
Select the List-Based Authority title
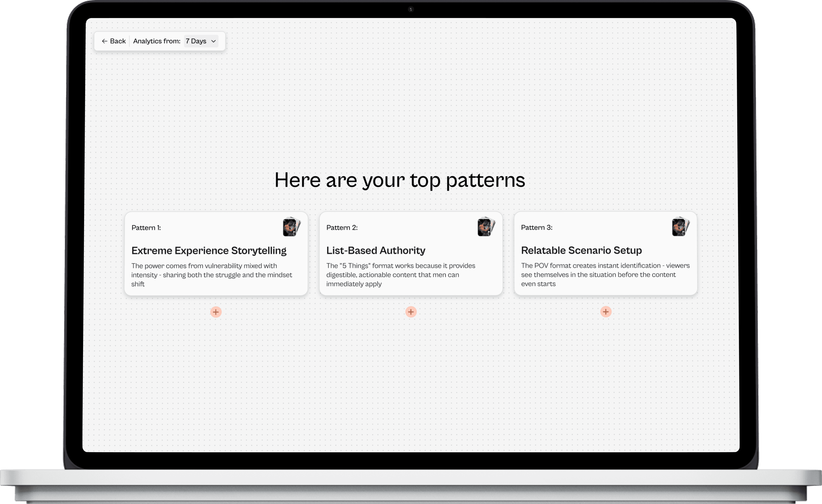coord(376,250)
